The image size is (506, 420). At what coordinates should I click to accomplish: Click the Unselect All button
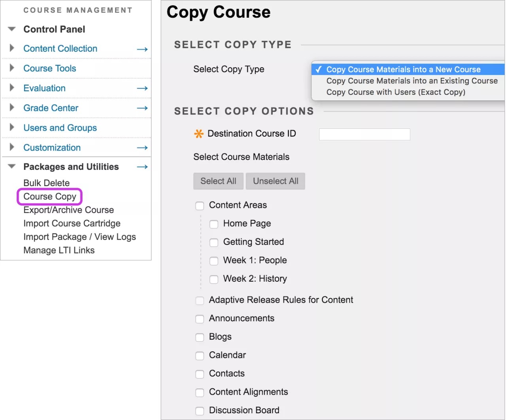click(275, 181)
